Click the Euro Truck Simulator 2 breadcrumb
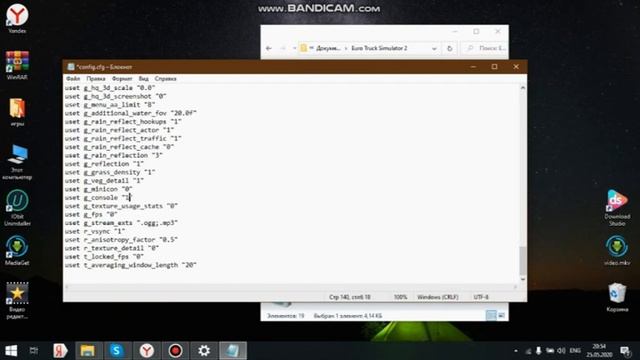 coord(379,48)
